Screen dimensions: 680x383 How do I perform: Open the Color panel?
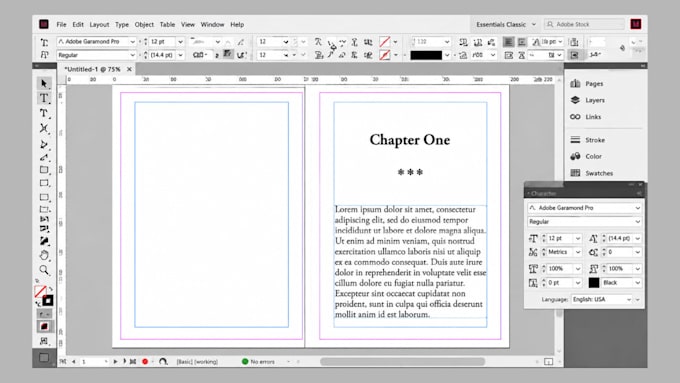(586, 156)
